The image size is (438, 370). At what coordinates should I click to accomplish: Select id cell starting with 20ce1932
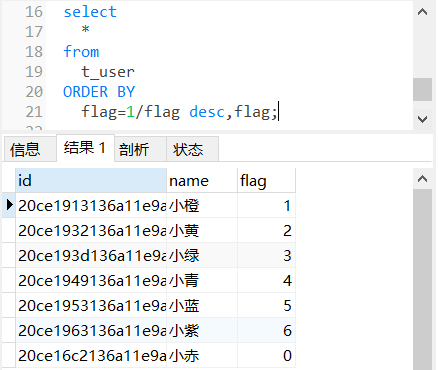click(x=91, y=230)
